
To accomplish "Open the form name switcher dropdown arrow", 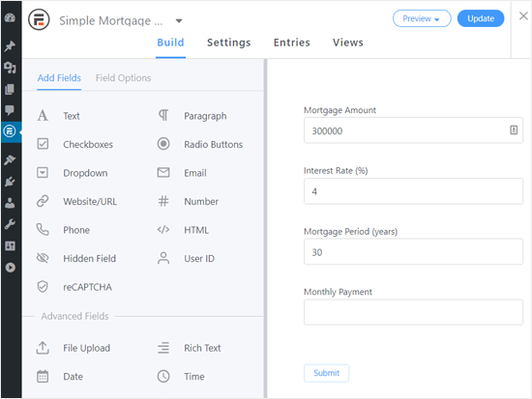I will point(179,21).
